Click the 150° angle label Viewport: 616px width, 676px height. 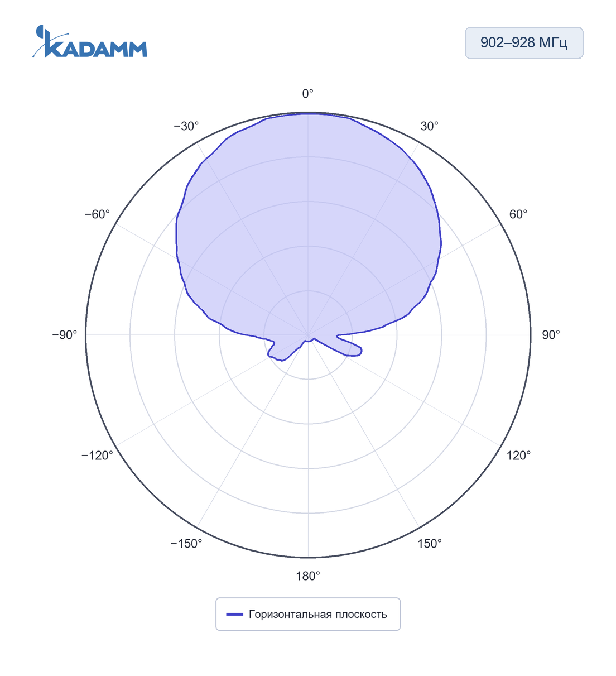pyautogui.click(x=430, y=544)
